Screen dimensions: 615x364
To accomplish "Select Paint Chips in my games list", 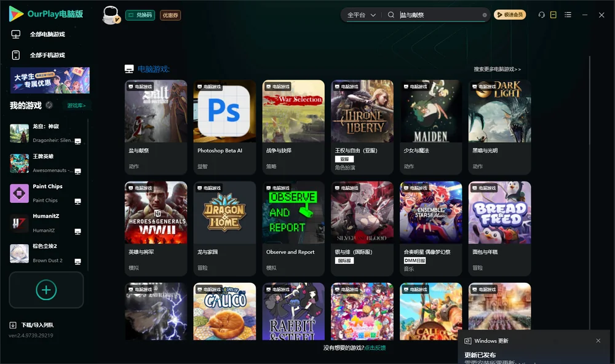I will point(46,193).
